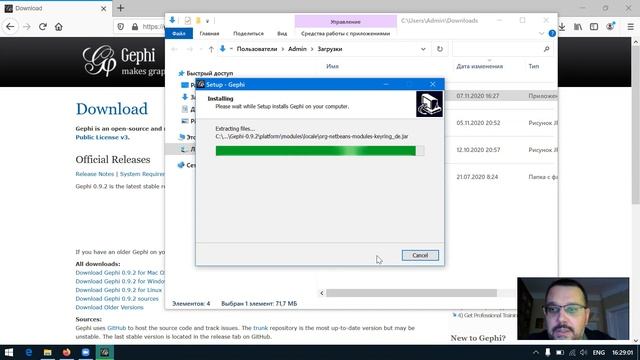Select the file dated 07.11.2020 16:27

click(x=478, y=96)
